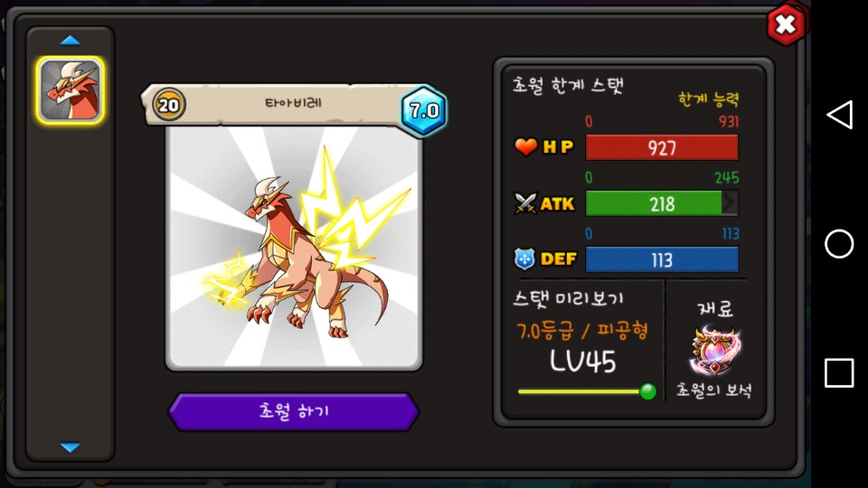Screen dimensions: 868x488
Task: Select the Tiavire dragon thumbnail in sidebar
Action: tap(71, 90)
